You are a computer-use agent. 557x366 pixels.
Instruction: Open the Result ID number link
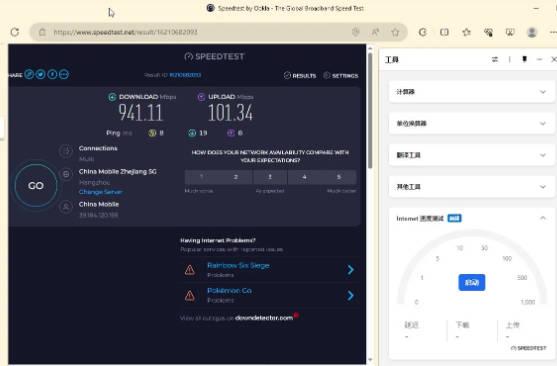click(185, 75)
